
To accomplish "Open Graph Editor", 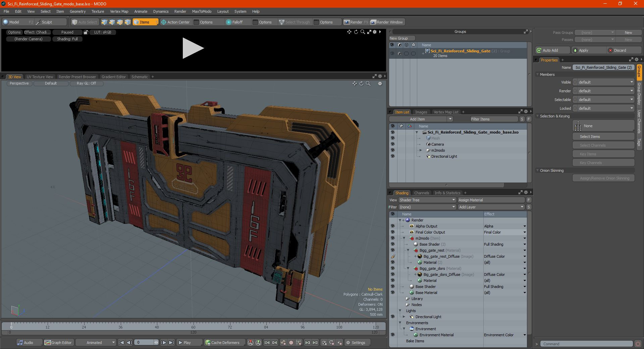I will pyautogui.click(x=58, y=343).
